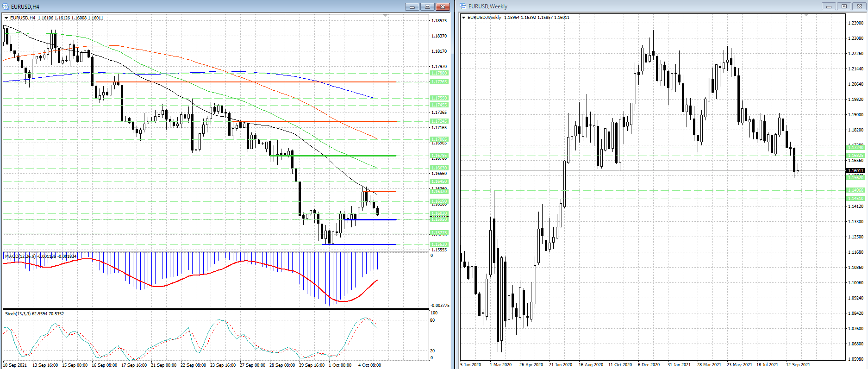
Task: Maximize the EURUSD,Weekly chart window
Action: pos(844,6)
